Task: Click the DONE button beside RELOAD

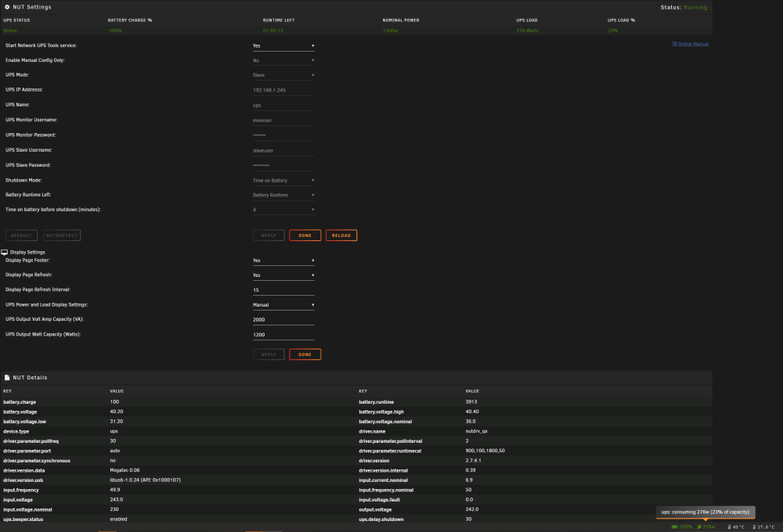Action: click(x=305, y=235)
